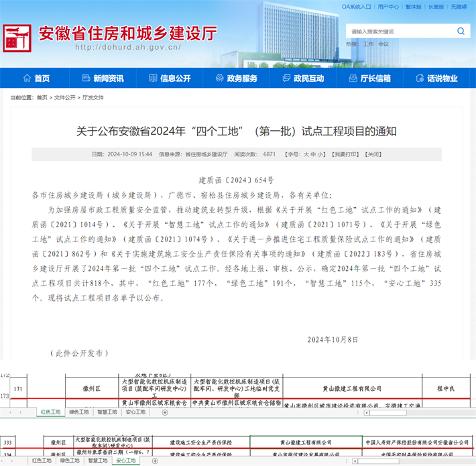Open the OA系统入口 link
Viewport: 476px width, 466px height.
click(356, 7)
